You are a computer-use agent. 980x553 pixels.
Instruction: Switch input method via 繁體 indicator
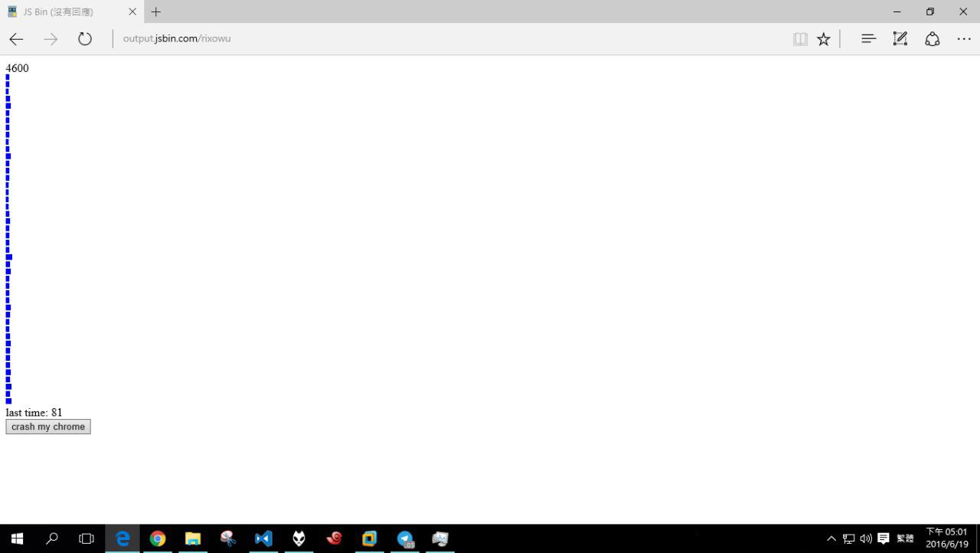905,538
